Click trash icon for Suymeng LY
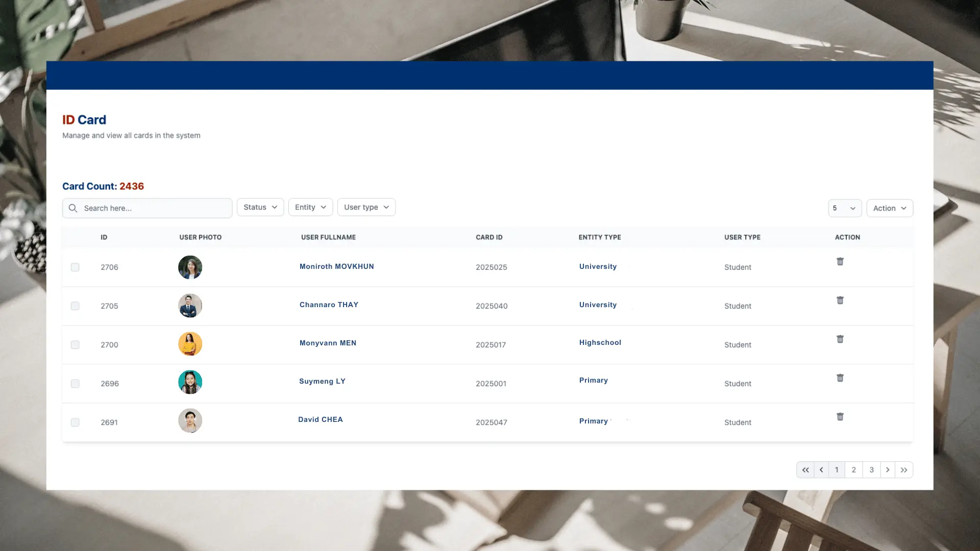Screen dimensions: 980x551 [x=840, y=378]
